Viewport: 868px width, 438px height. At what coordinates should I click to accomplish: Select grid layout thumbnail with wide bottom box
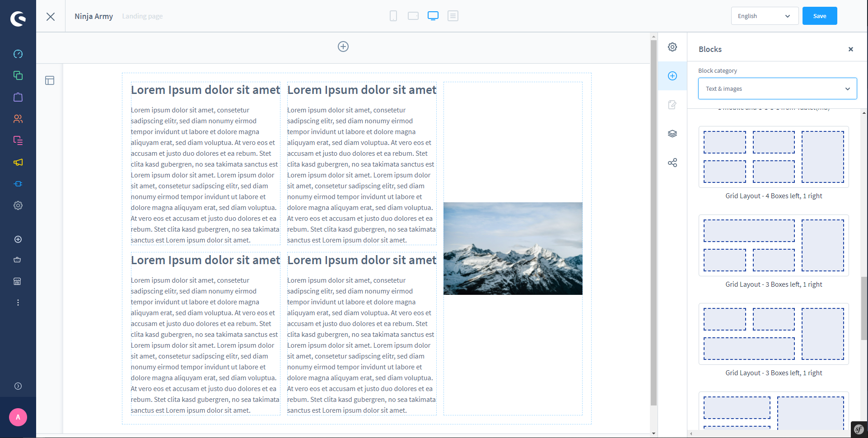pos(774,334)
